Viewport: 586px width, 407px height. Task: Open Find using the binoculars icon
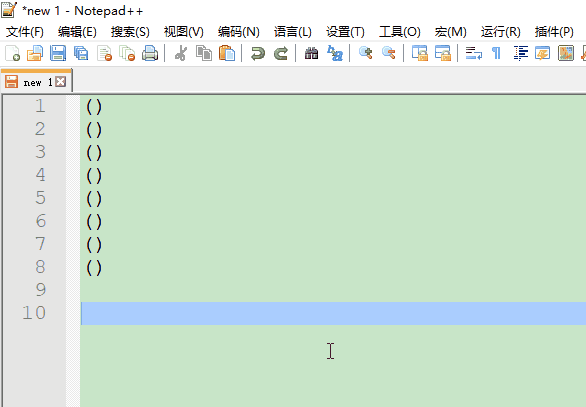311,53
